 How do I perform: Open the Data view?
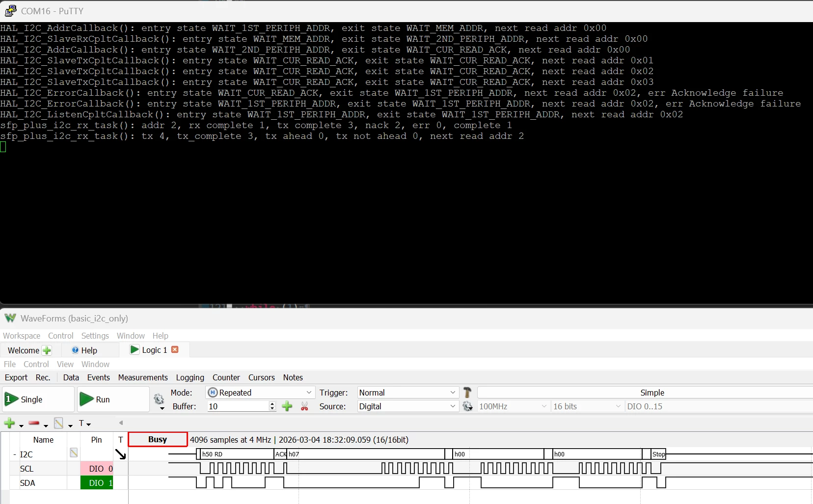click(x=71, y=377)
